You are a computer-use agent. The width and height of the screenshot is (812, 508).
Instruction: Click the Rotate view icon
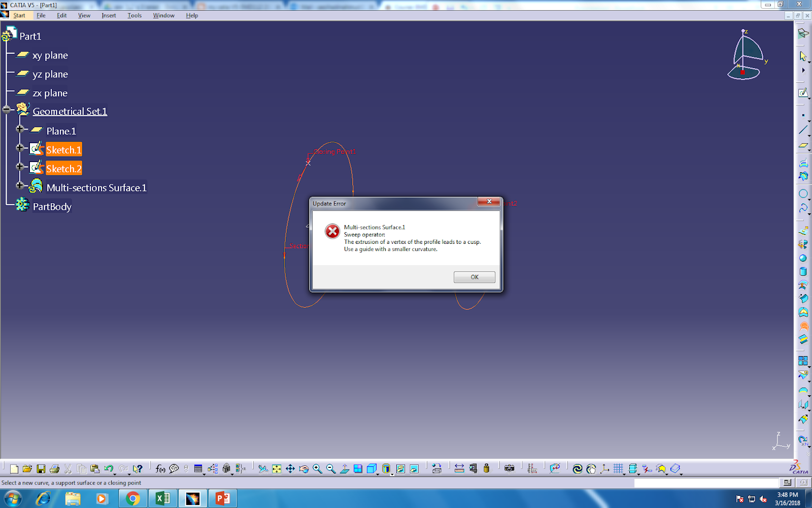(303, 468)
